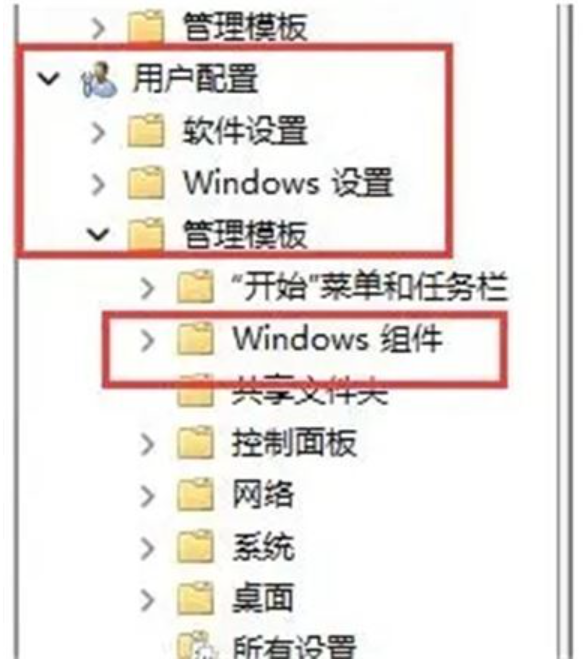Click the Windows 组件 folder icon
Image resolution: width=583 pixels, height=667 pixels.
[195, 339]
